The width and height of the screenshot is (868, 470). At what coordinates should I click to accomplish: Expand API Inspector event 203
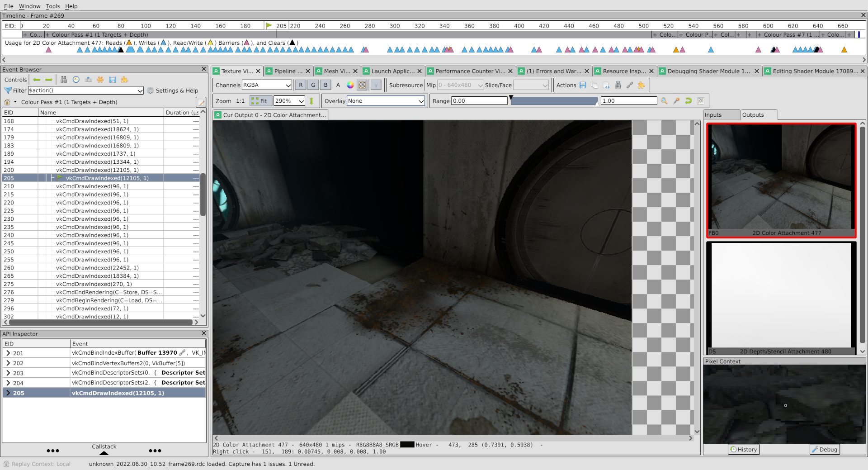pos(8,373)
